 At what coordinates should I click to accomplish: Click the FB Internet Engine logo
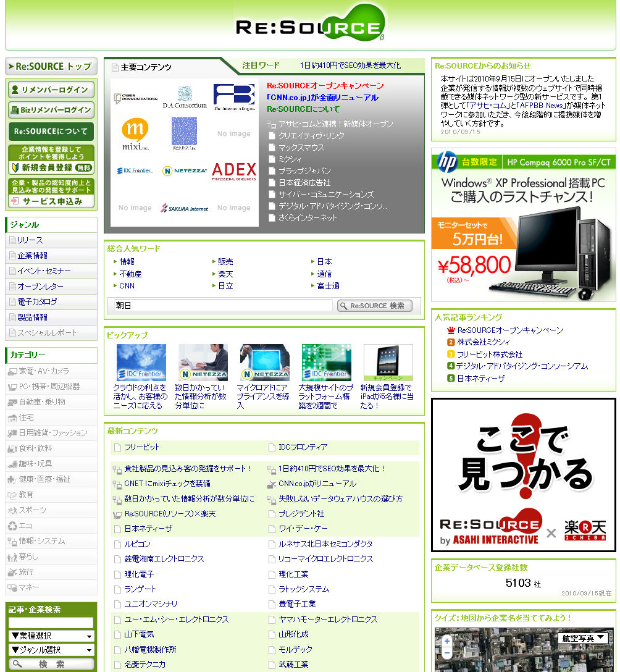[234, 98]
